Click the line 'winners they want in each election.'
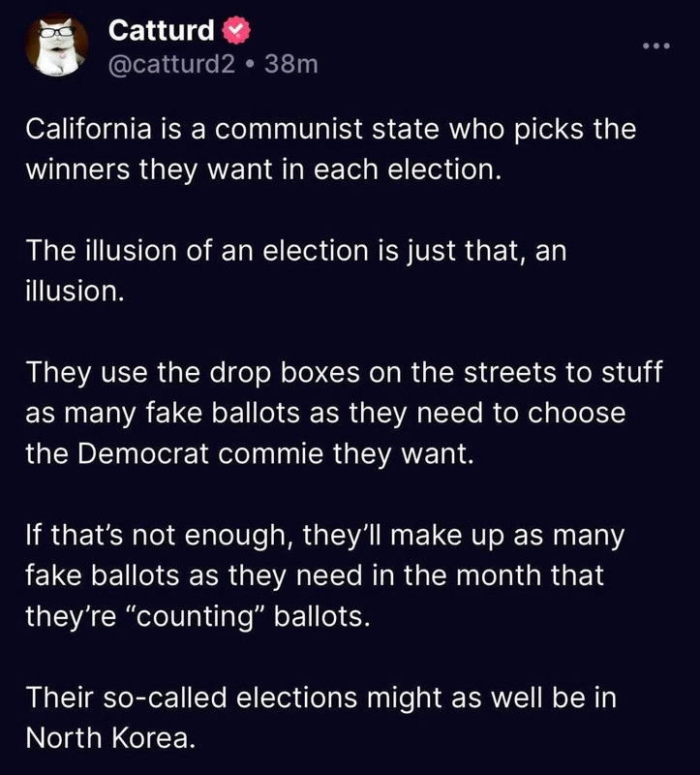Image resolution: width=700 pixels, height=775 pixels. [263, 170]
